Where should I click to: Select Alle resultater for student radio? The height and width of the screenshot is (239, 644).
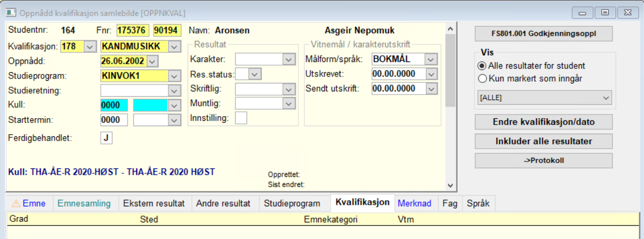[532, 66]
